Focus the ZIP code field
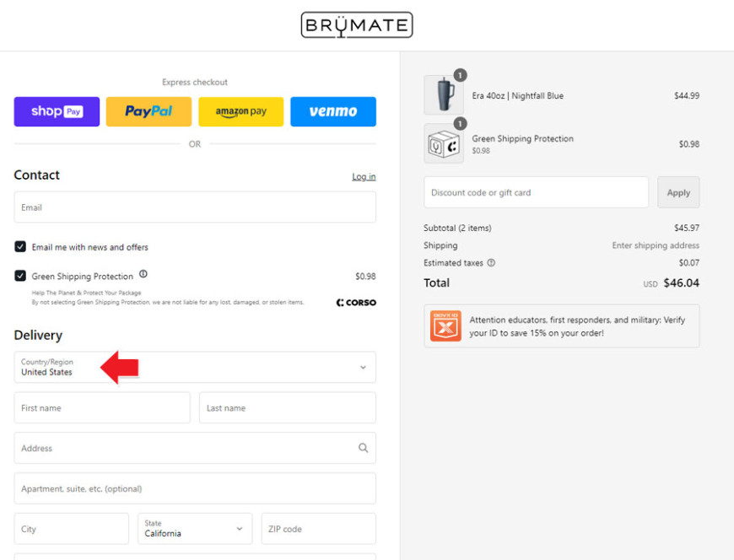 318,529
